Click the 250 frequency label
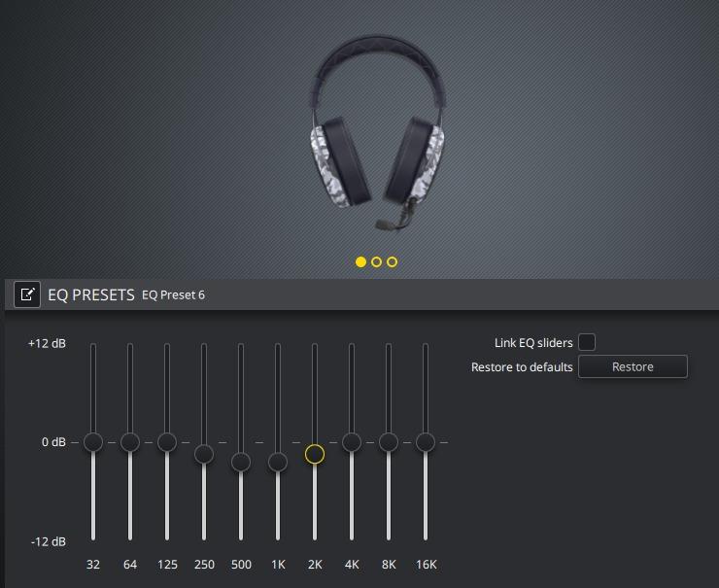The image size is (719, 588). point(204,565)
